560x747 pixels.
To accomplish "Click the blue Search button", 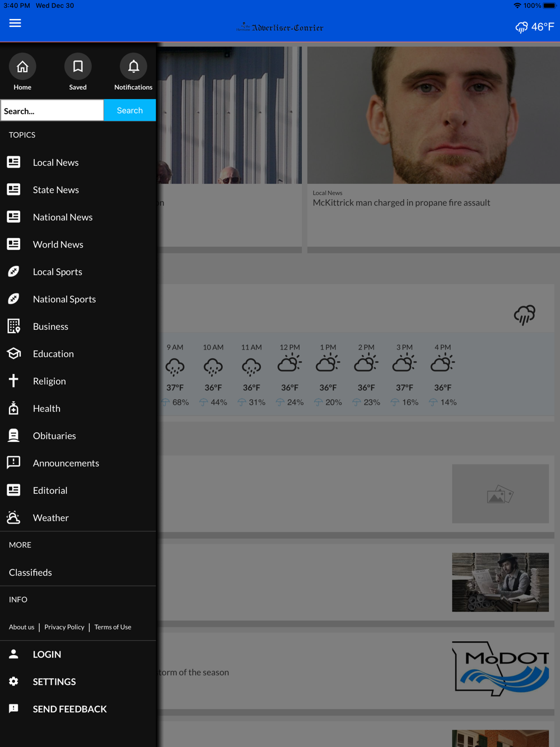I will click(x=130, y=110).
